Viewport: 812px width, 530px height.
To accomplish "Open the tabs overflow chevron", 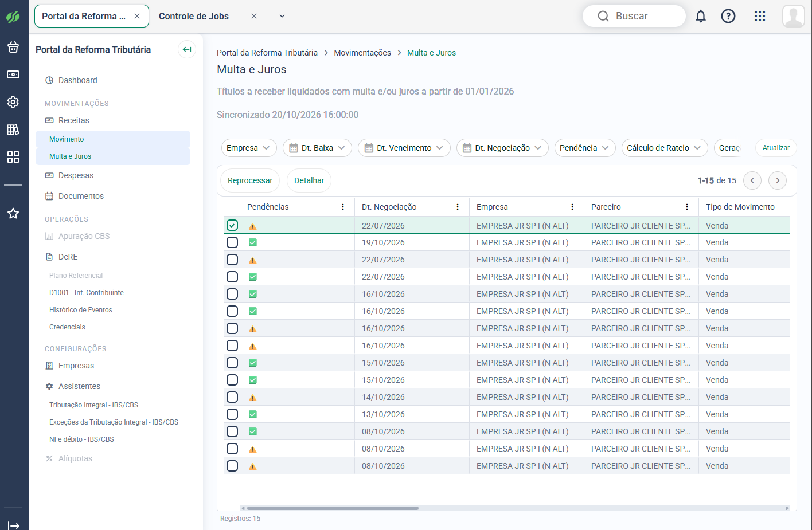I will click(x=282, y=16).
